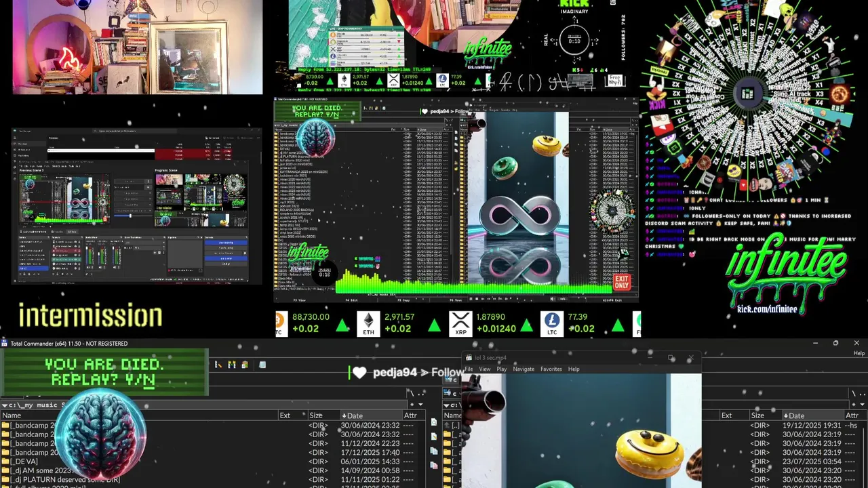Click the light-blue page icon in the large Total Commander toolbar

[262, 365]
